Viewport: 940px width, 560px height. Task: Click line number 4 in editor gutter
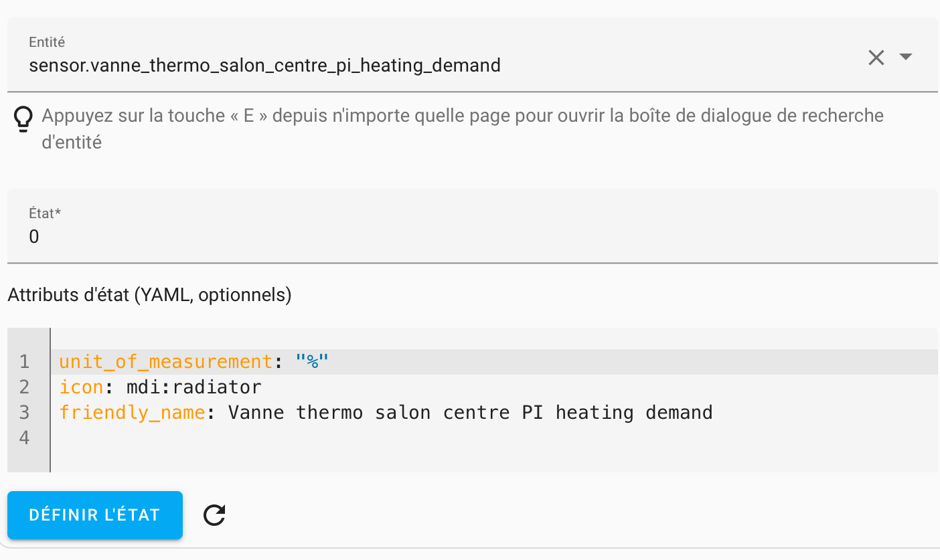pos(25,438)
